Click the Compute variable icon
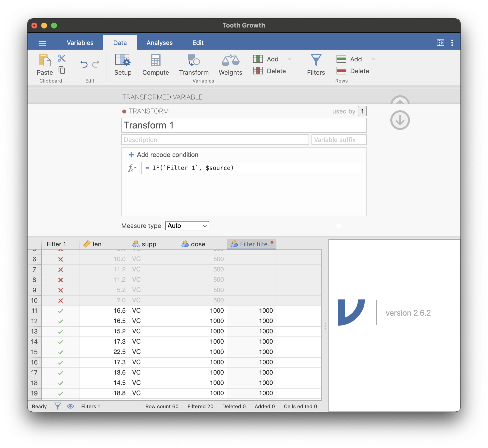 click(x=156, y=65)
